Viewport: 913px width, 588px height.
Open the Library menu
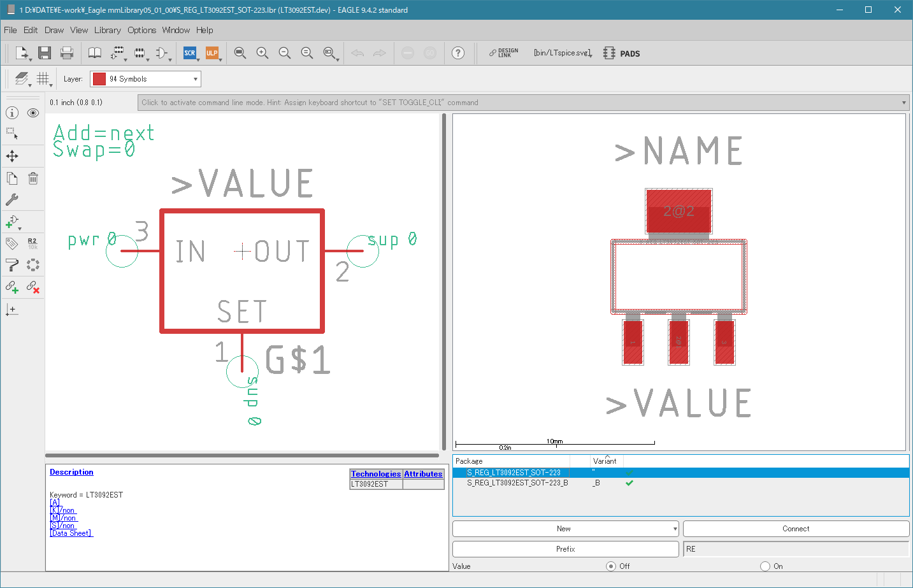click(x=107, y=30)
